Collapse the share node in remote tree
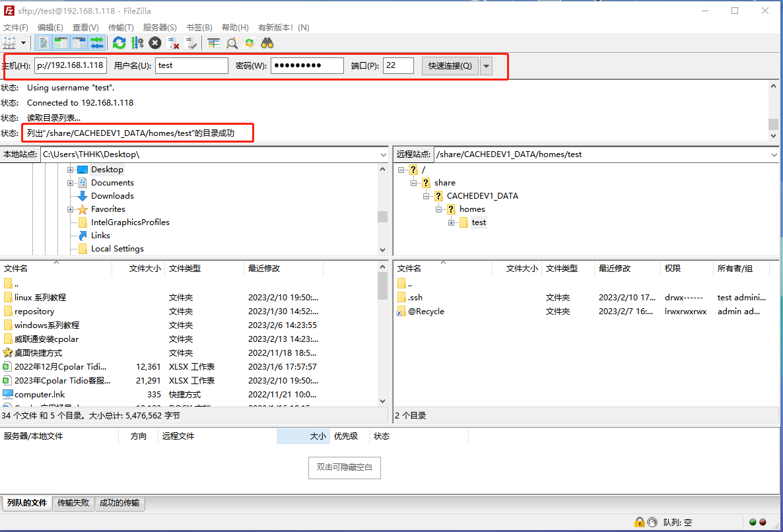The image size is (783, 532). coord(413,183)
